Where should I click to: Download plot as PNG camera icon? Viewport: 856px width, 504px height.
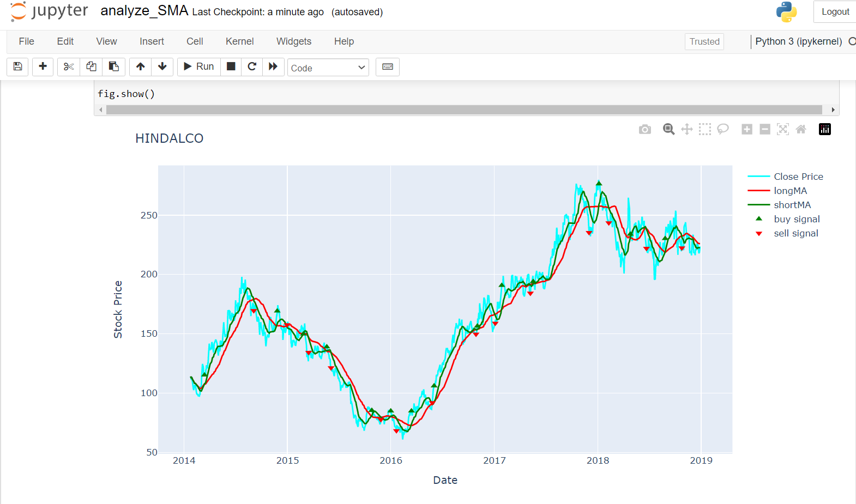645,129
